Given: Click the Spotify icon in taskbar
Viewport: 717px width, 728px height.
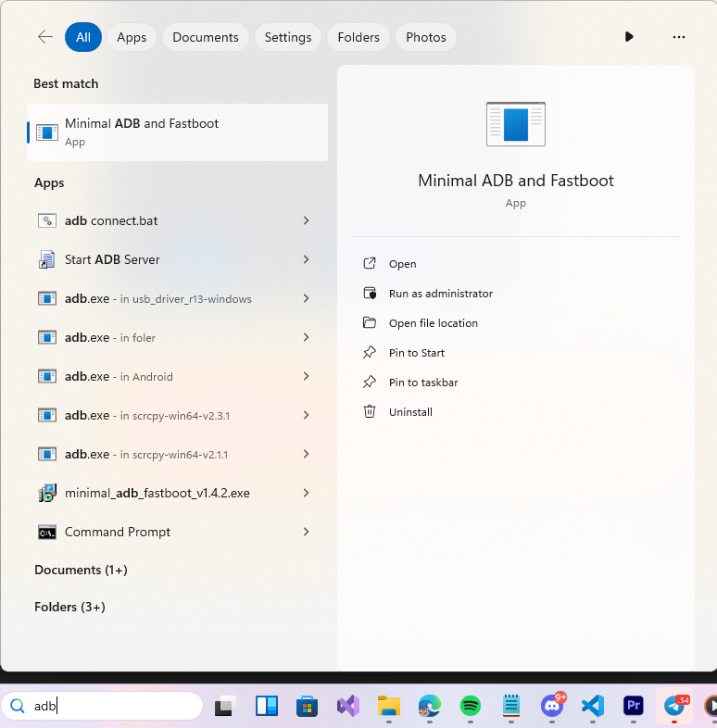Looking at the screenshot, I should click(471, 706).
